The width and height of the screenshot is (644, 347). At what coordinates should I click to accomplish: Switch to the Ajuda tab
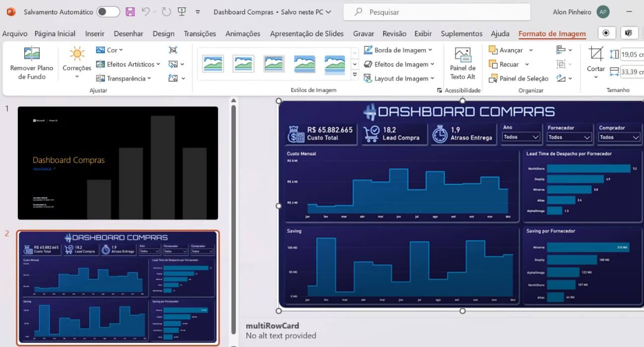pyautogui.click(x=500, y=34)
